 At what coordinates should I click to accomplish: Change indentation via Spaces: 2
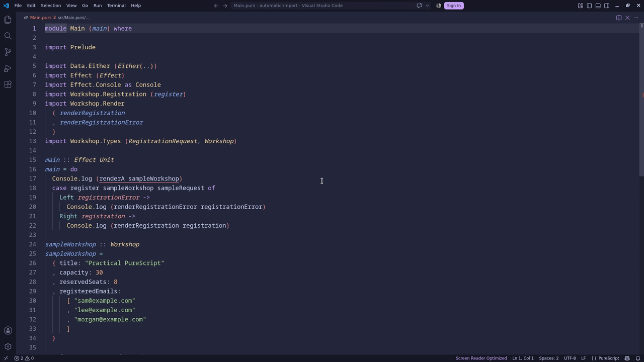[x=548, y=358]
